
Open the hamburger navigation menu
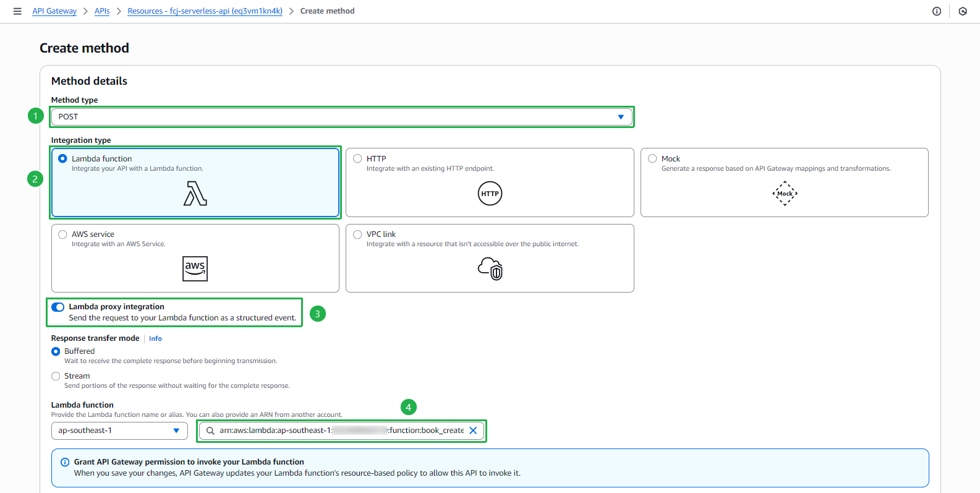point(17,11)
